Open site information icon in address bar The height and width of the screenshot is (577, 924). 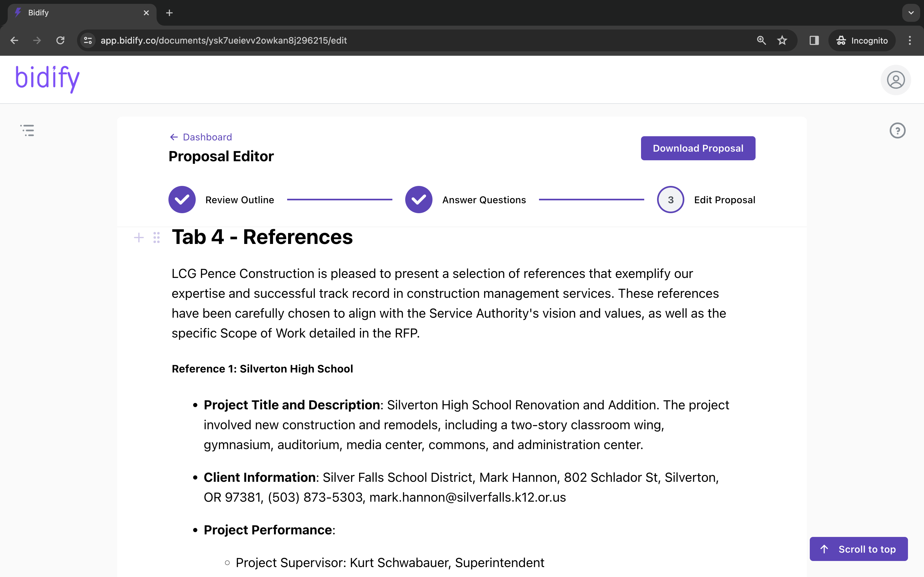click(88, 40)
